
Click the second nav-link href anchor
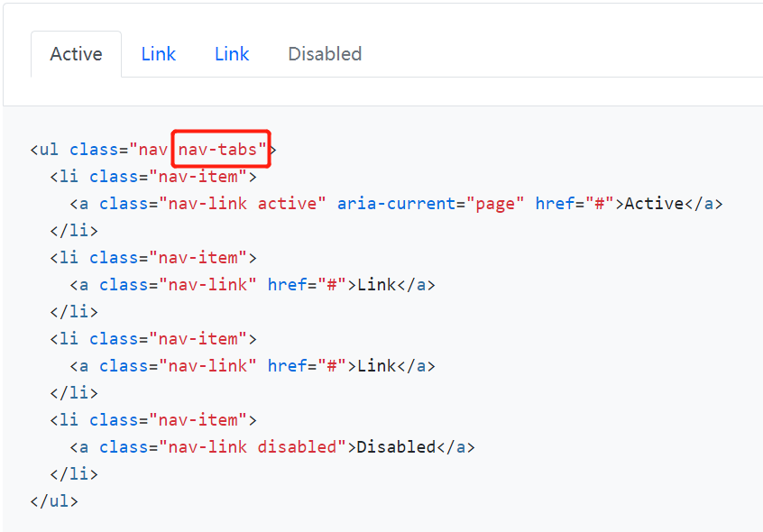287,284
